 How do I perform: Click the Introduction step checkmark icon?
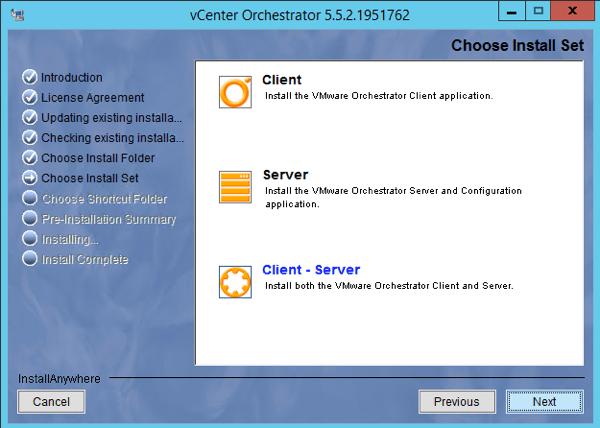[x=29, y=78]
